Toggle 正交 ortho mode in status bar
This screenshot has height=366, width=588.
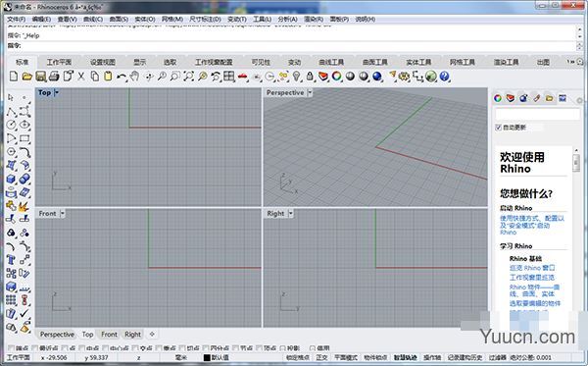click(321, 358)
